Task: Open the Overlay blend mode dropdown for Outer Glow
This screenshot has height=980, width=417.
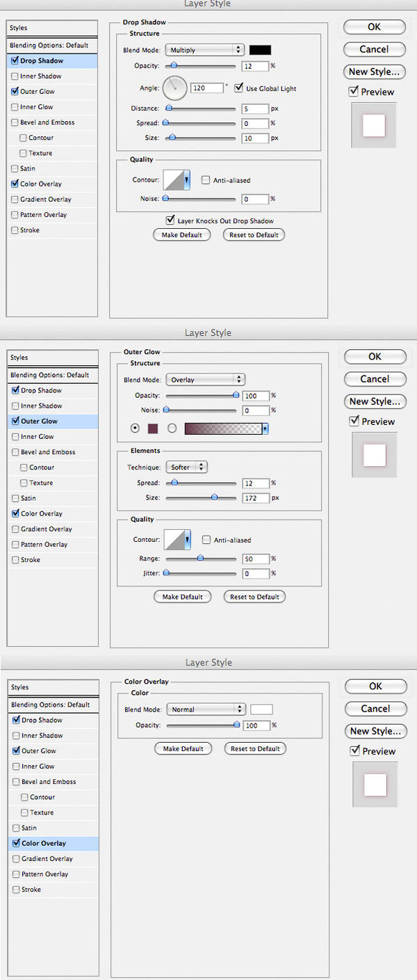Action: point(205,380)
